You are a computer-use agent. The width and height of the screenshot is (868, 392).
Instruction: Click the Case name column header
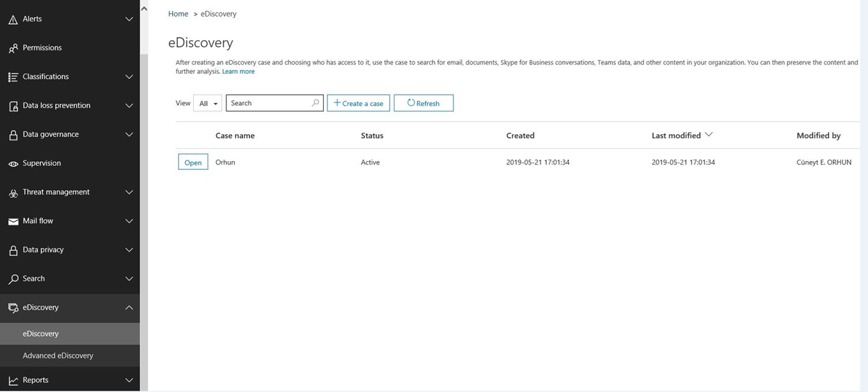pos(235,136)
